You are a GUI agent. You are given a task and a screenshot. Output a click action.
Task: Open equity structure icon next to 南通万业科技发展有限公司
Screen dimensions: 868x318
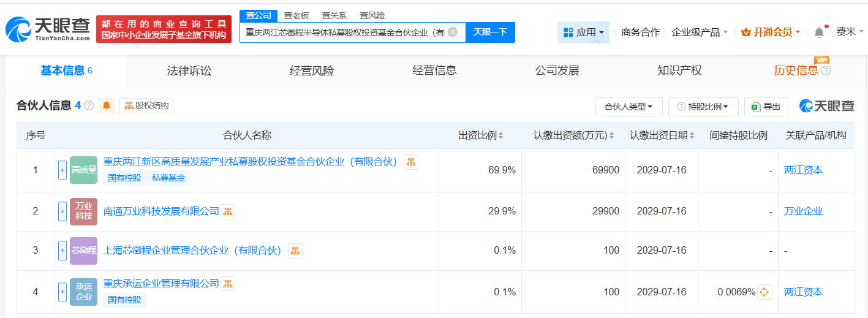tap(228, 212)
